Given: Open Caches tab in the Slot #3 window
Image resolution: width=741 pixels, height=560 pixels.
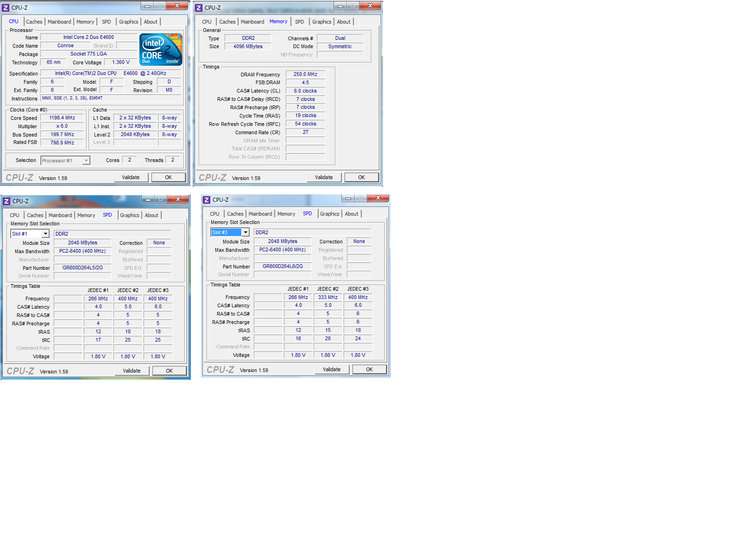Looking at the screenshot, I should coord(235,214).
